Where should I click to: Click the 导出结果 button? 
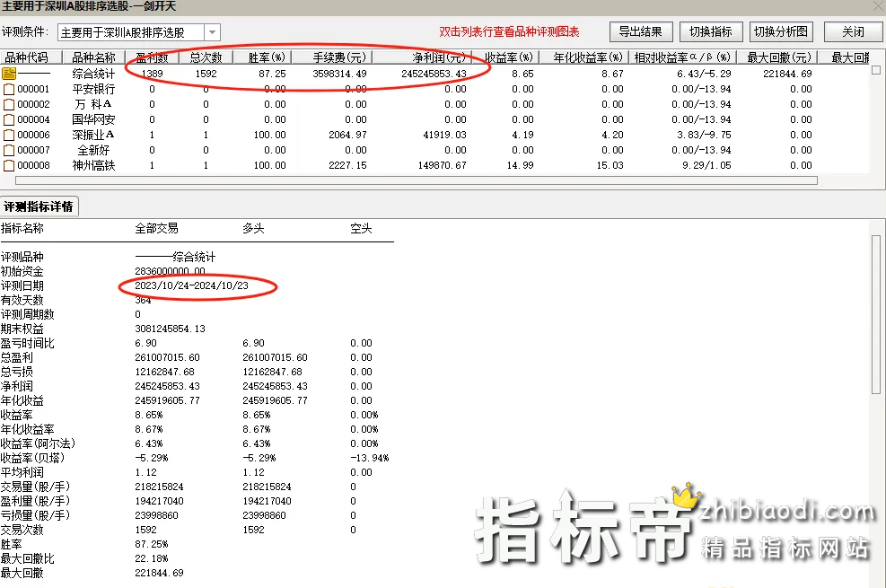pos(640,31)
